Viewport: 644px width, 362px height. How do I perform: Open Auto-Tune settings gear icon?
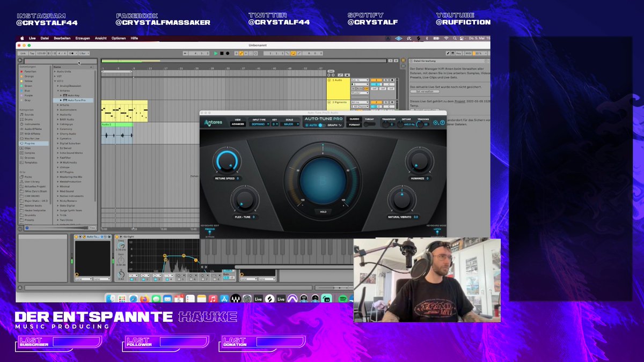point(435,123)
